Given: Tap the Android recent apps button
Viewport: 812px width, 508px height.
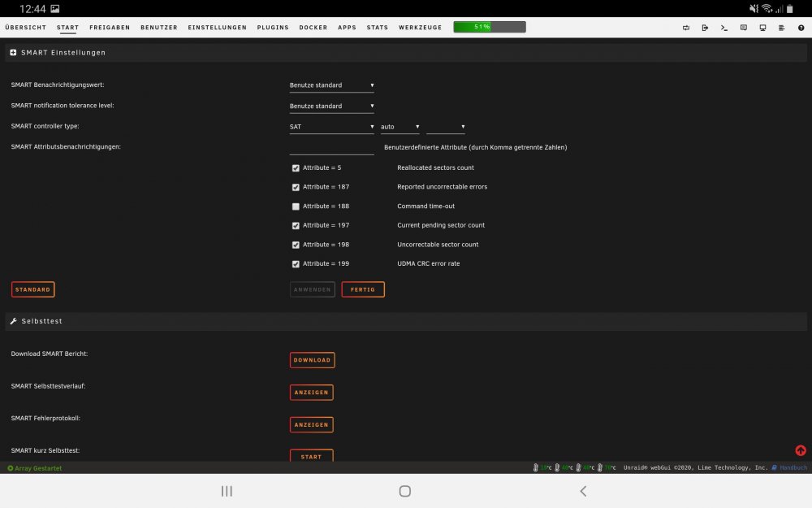Looking at the screenshot, I should coord(227,491).
